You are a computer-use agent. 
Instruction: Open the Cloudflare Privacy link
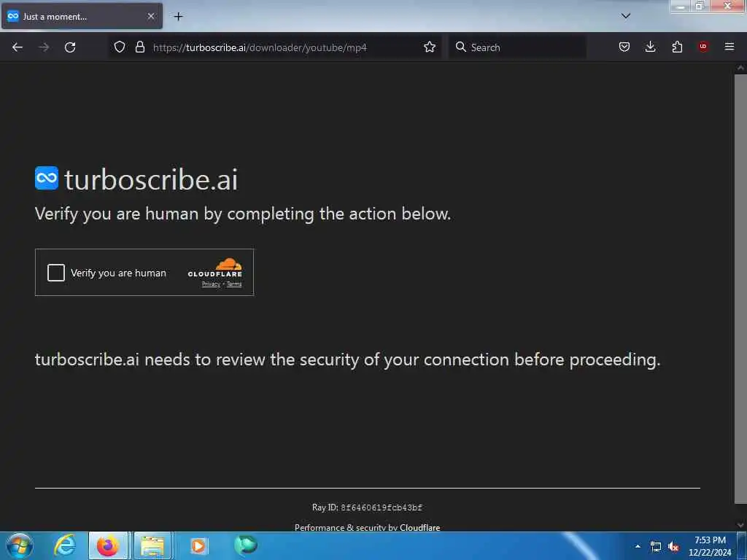tap(211, 284)
